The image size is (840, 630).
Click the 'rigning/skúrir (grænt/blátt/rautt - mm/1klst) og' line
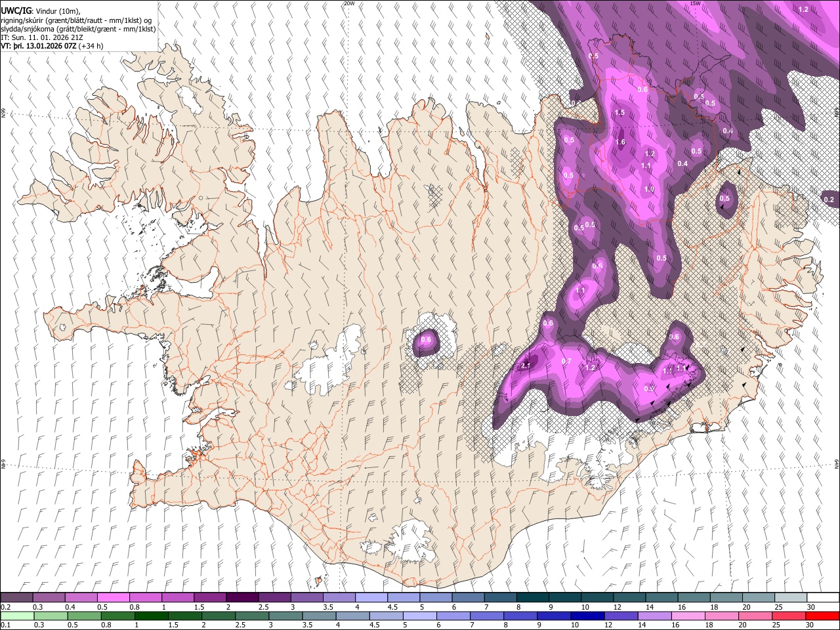coord(76,20)
